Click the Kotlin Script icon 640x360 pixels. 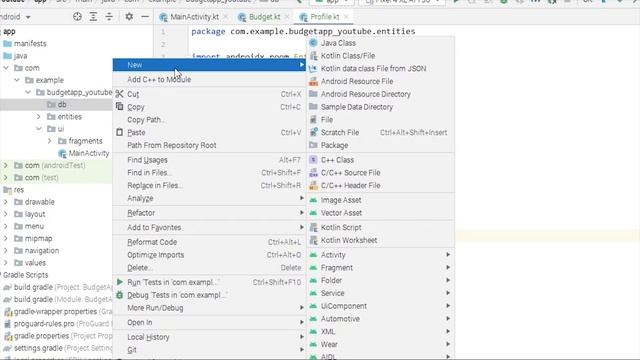(313, 227)
